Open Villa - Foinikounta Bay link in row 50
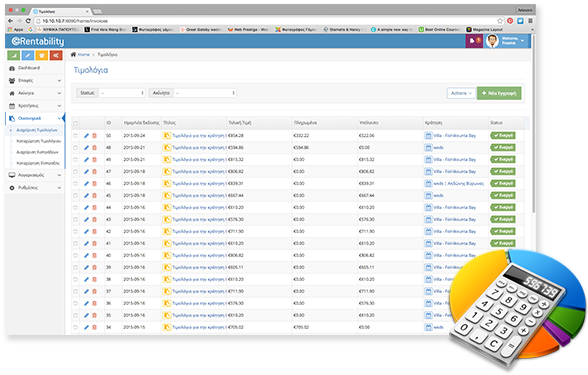The width and height of the screenshot is (588, 375). [454, 136]
